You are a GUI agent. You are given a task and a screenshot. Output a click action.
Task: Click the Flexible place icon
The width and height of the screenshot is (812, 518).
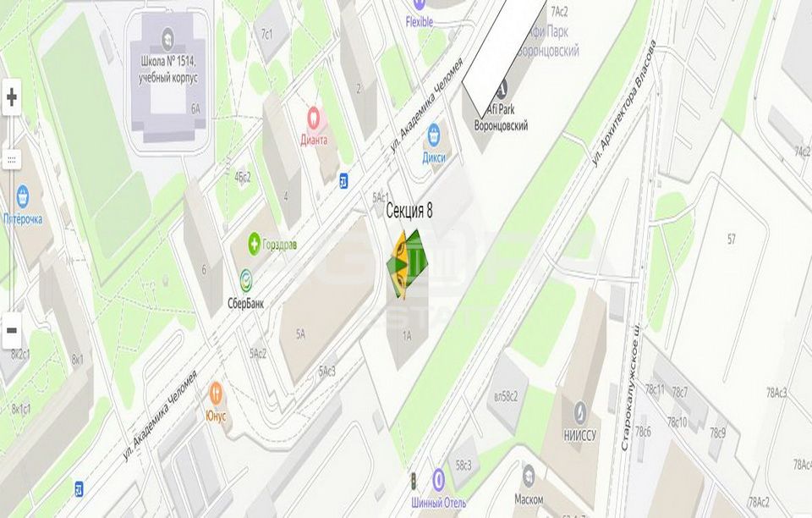[x=419, y=5]
